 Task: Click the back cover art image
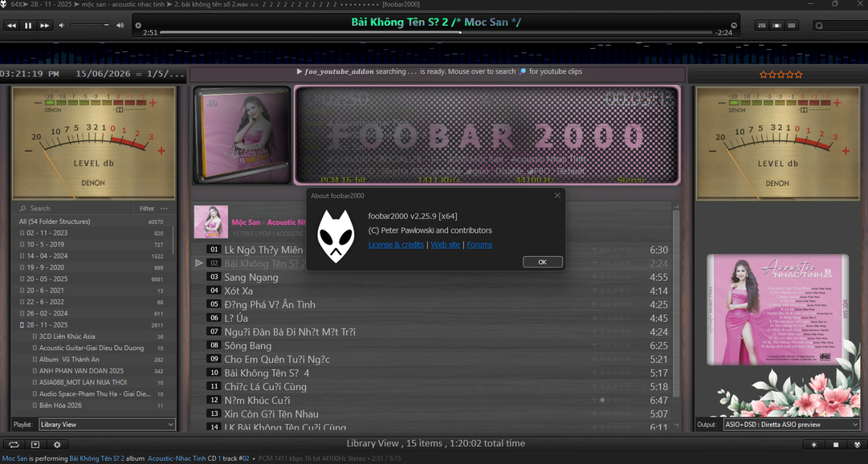click(x=778, y=310)
